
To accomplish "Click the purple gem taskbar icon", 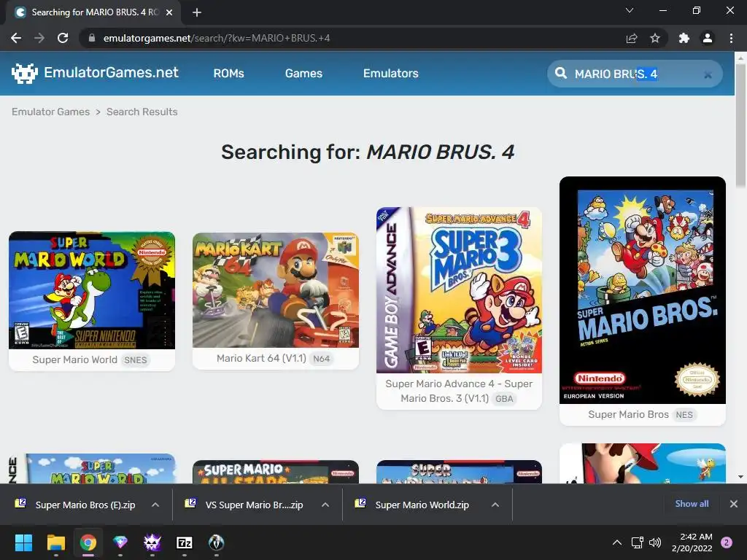I will coord(120,542).
